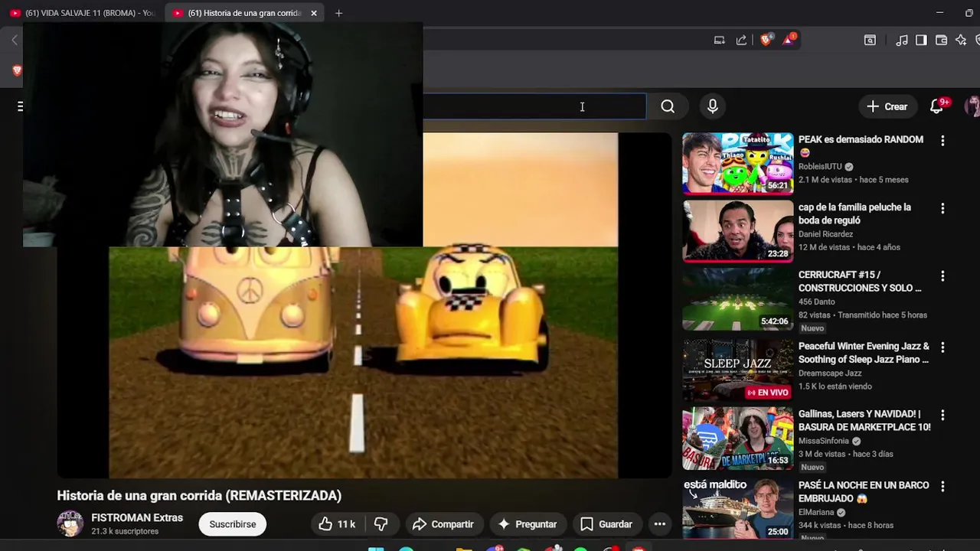Viewport: 980px width, 551px height.
Task: Click the Suscribirse button
Action: (233, 524)
